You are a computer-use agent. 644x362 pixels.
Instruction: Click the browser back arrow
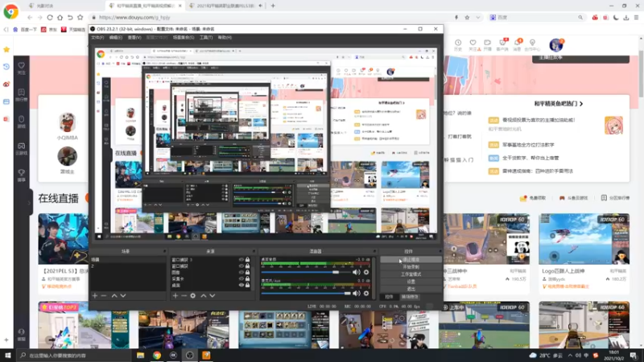[30, 17]
